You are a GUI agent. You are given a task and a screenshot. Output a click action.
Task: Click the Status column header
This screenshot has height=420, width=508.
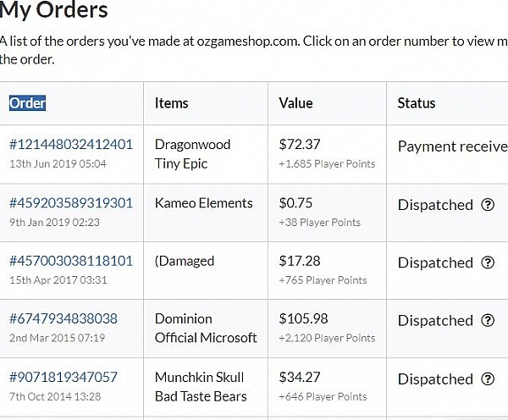click(x=417, y=103)
